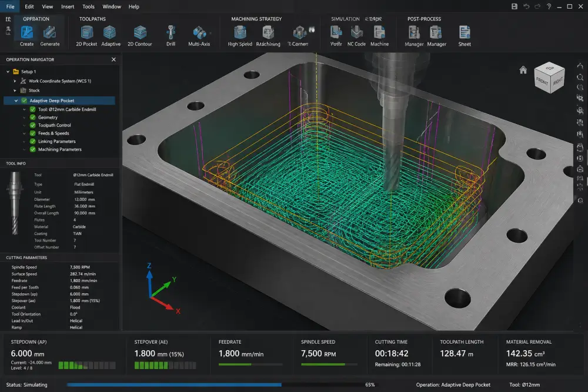This screenshot has height=392, width=588.
Task: Toggle the Machining Parameters checkmark
Action: [32, 149]
